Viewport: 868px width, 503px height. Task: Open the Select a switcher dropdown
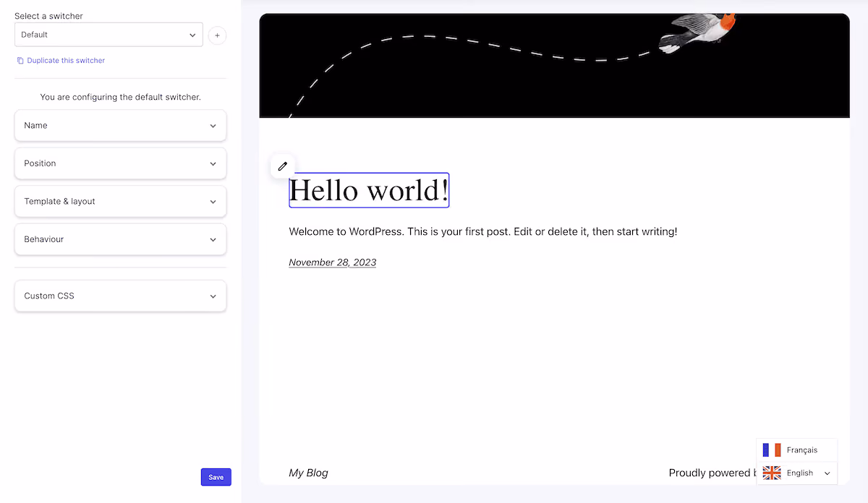[109, 35]
